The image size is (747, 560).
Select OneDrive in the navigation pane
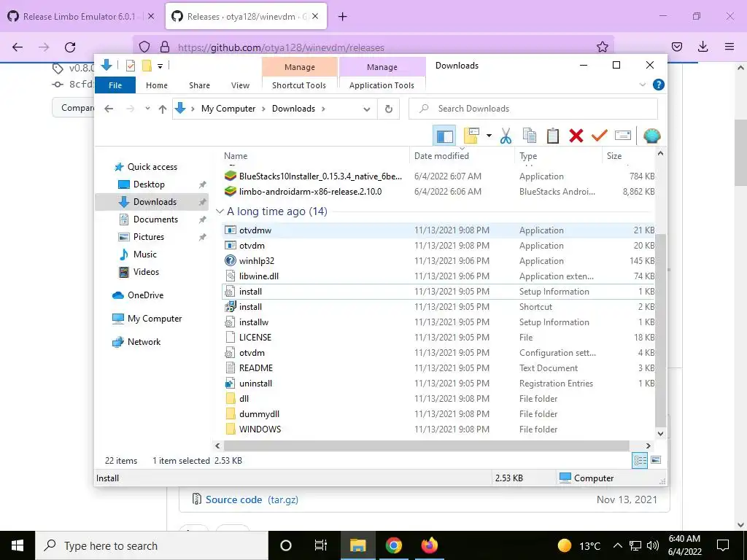click(145, 295)
